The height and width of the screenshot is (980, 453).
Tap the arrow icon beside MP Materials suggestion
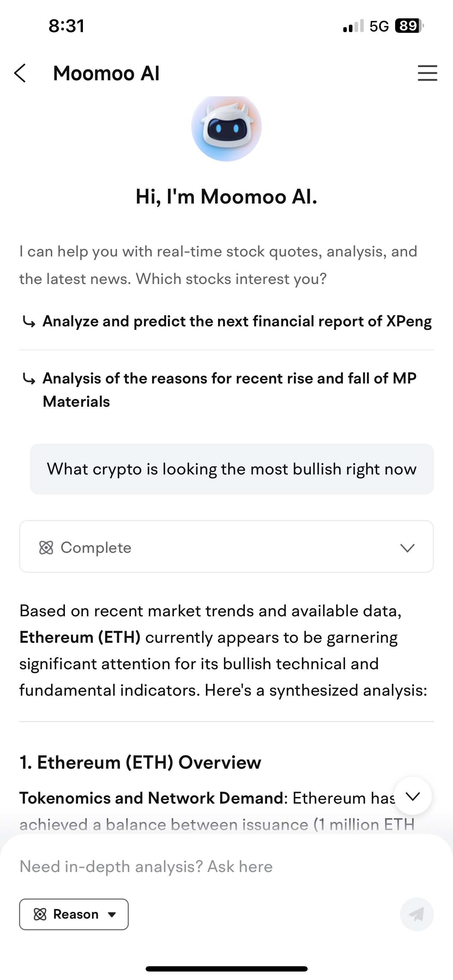(29, 379)
